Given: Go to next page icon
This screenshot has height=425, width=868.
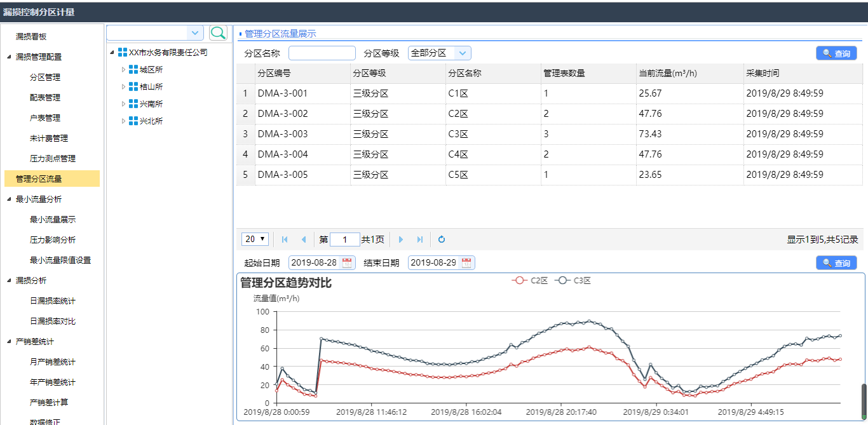Looking at the screenshot, I should coord(401,239).
